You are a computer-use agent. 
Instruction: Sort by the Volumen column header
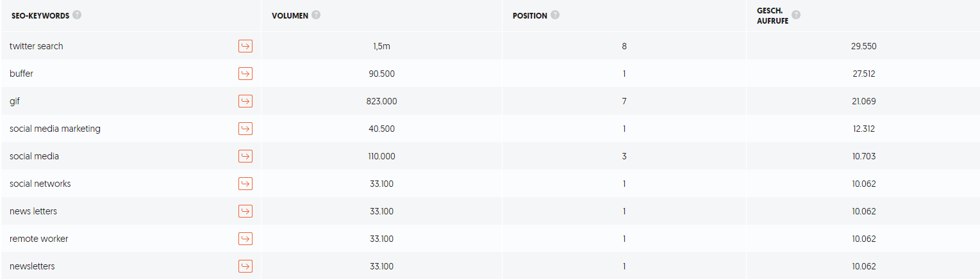point(290,15)
